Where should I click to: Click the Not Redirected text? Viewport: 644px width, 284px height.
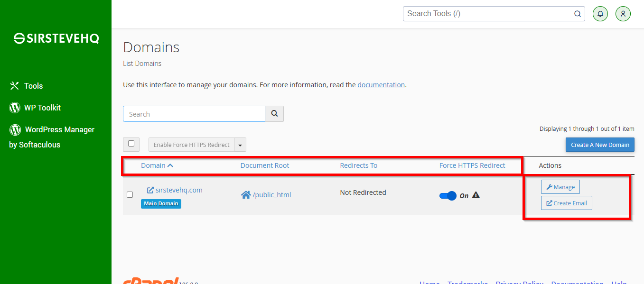363,192
